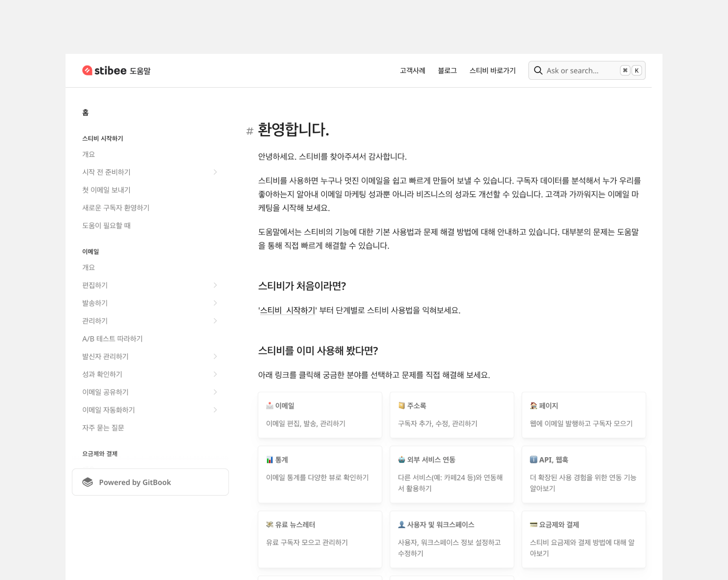Image resolution: width=728 pixels, height=580 pixels.
Task: Open 고객사례 in the top navigation
Action: (x=412, y=70)
